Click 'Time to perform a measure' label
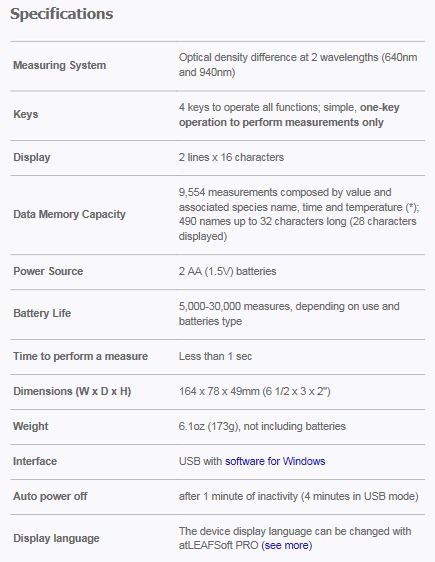The image size is (435, 562). (x=81, y=356)
